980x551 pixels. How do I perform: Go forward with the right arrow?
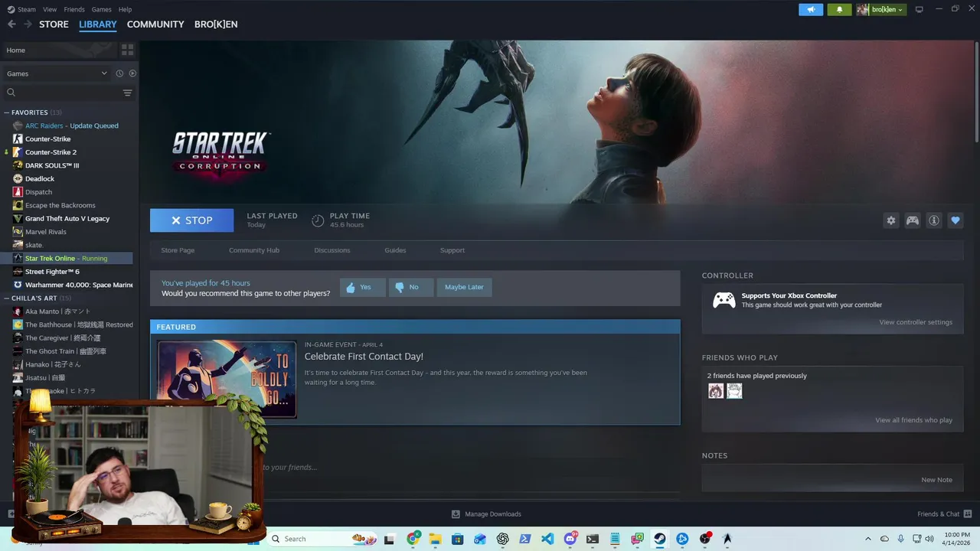pos(28,24)
